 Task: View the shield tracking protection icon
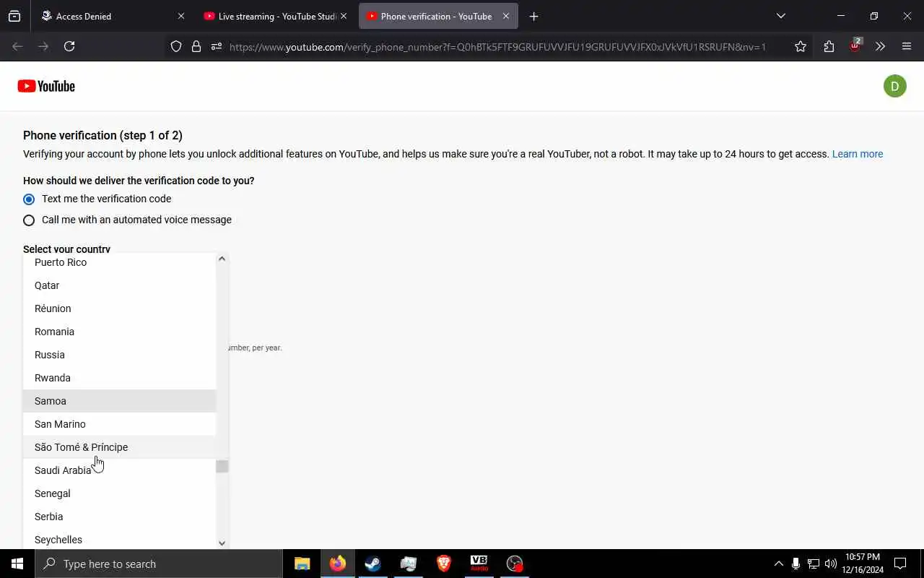(176, 46)
